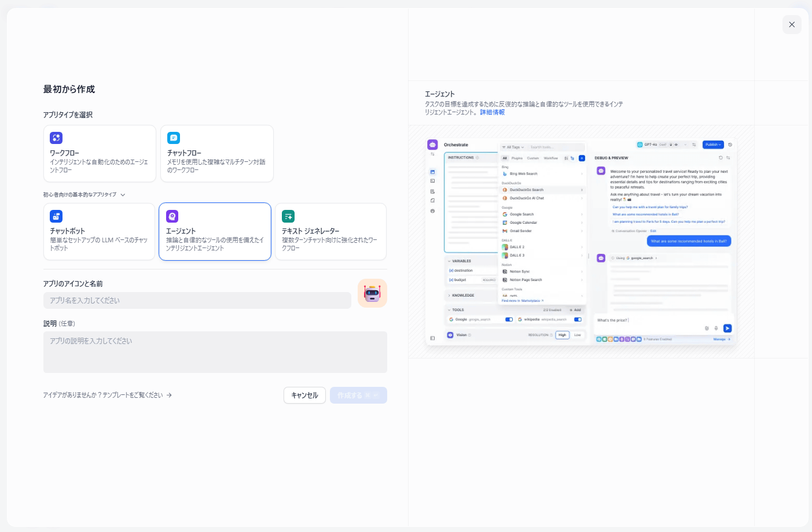Select High resolution option in preview
Viewport: 812px width, 532px height.
(x=562, y=335)
